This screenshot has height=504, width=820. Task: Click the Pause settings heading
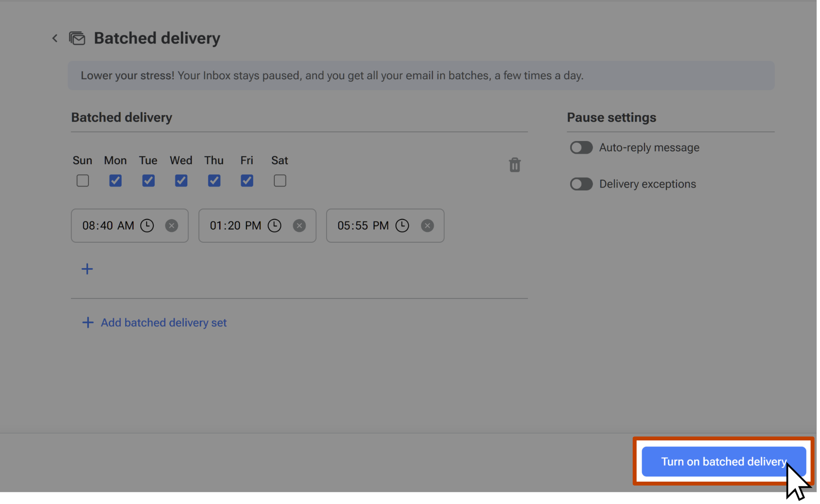[611, 118]
